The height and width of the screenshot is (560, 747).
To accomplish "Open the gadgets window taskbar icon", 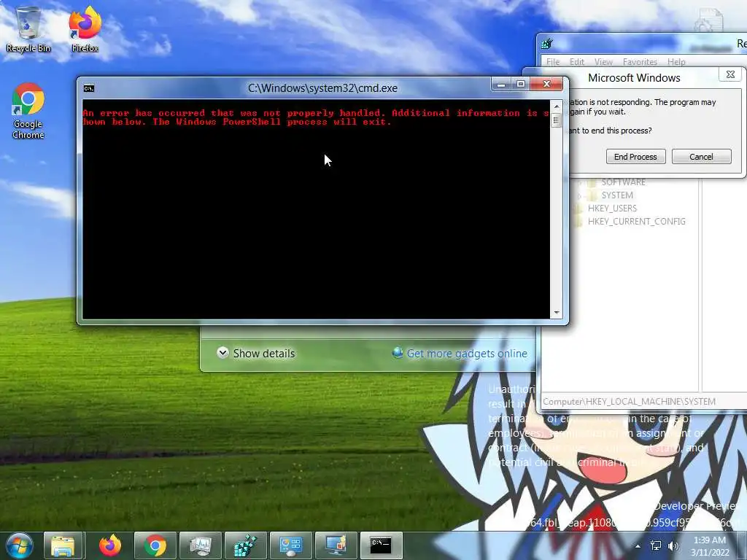I will pos(336,545).
